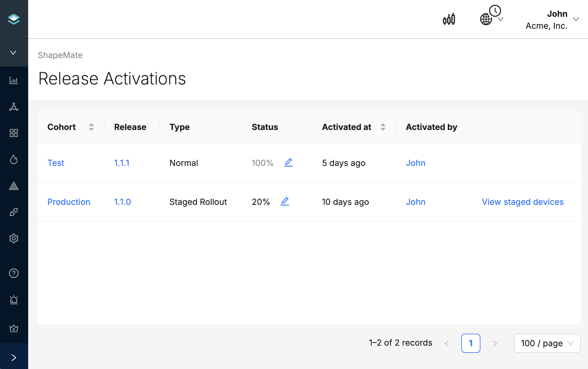Image resolution: width=588 pixels, height=369 pixels.
Task: Sort the table by Activated at
Action: click(x=383, y=127)
